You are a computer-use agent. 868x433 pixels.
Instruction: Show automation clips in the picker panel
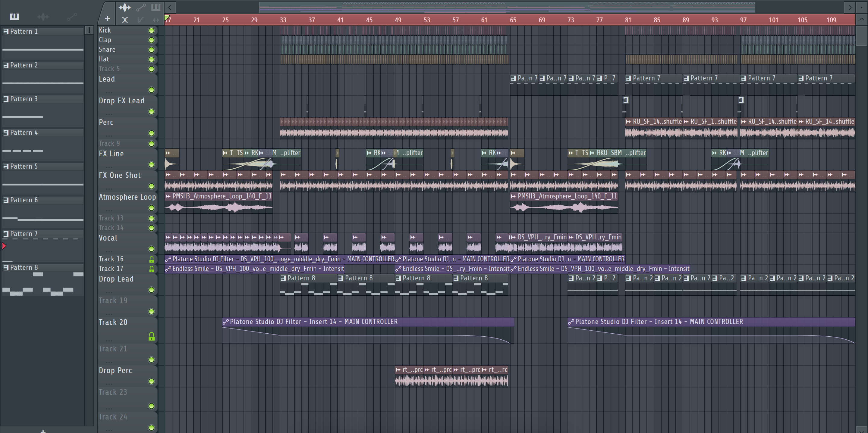[72, 17]
